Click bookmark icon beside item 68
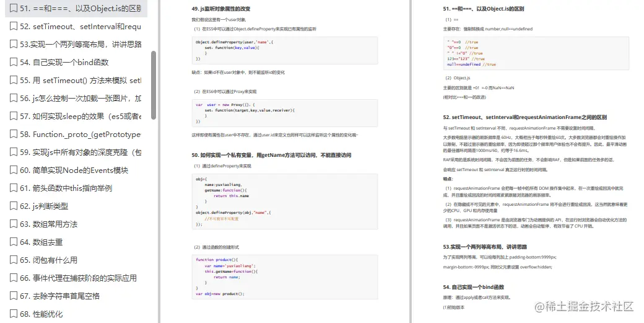Image resolution: width=644 pixels, height=323 pixels. coord(14,314)
